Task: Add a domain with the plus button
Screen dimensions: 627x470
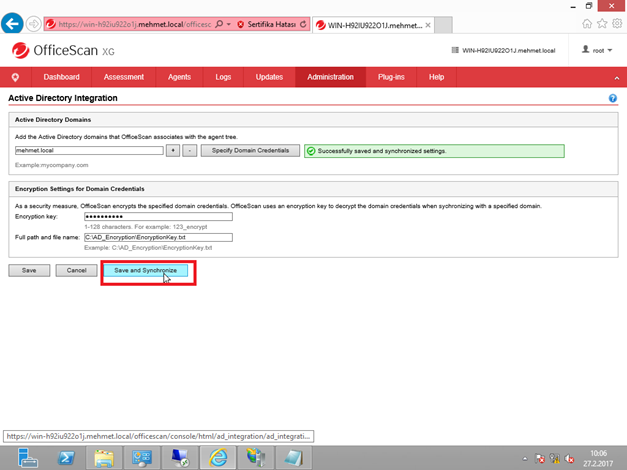Action: (x=173, y=151)
